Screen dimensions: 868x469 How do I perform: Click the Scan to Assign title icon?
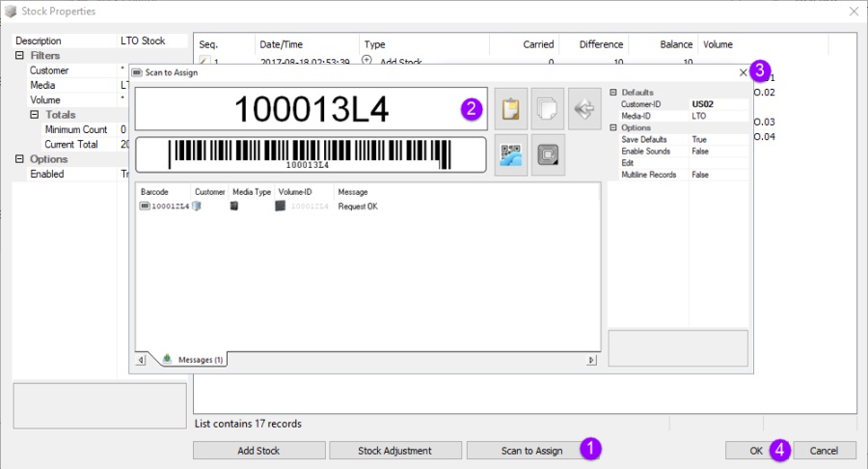[136, 72]
